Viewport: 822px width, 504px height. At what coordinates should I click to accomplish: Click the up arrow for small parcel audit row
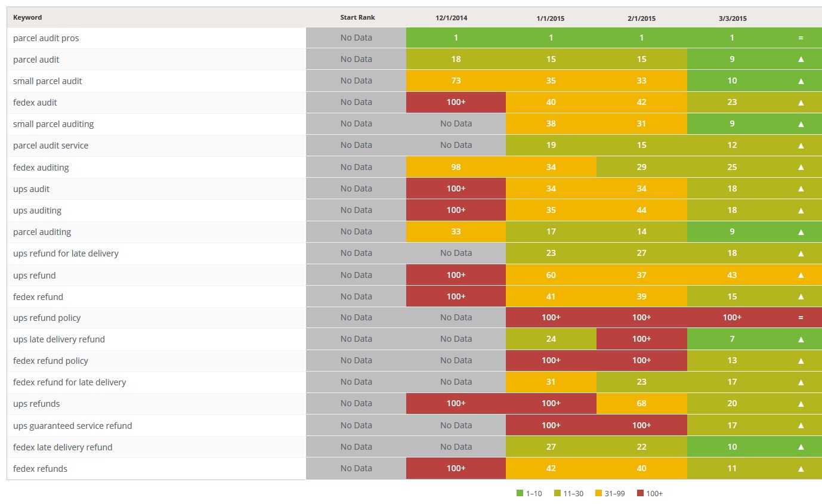pos(801,81)
